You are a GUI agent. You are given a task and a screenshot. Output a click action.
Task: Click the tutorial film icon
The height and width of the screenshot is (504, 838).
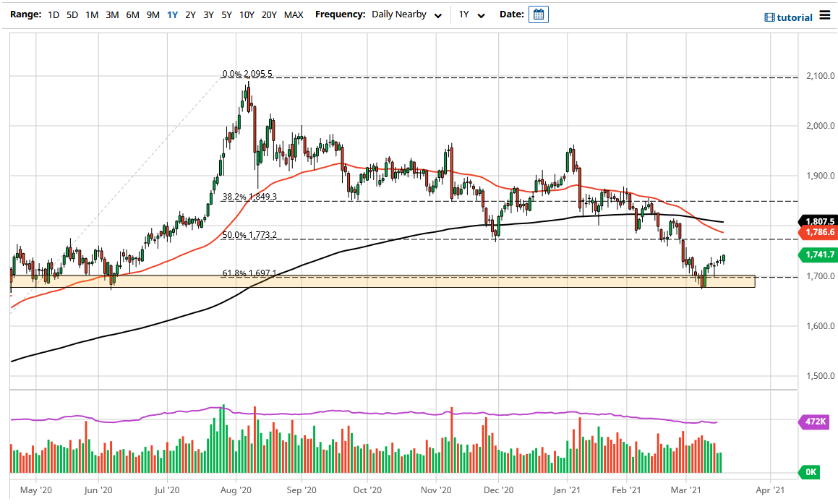pyautogui.click(x=769, y=17)
